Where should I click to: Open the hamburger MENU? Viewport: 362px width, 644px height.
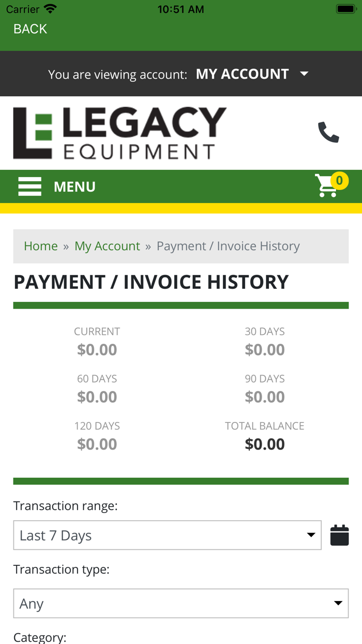click(x=29, y=186)
